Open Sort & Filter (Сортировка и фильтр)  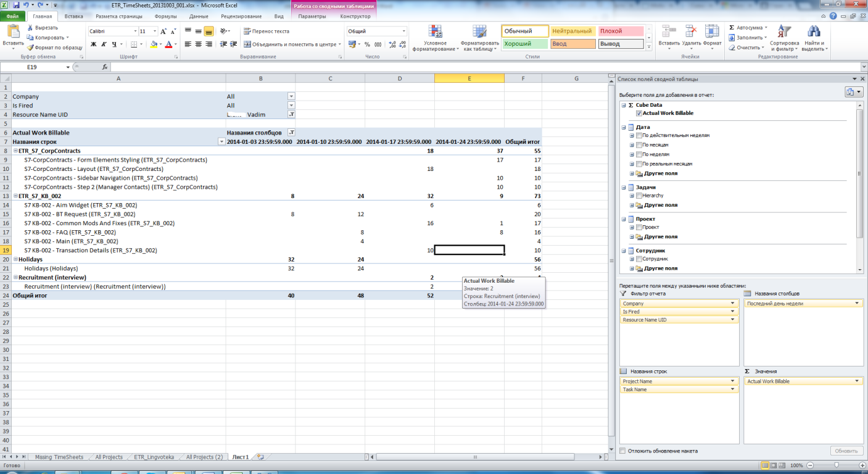pyautogui.click(x=784, y=38)
